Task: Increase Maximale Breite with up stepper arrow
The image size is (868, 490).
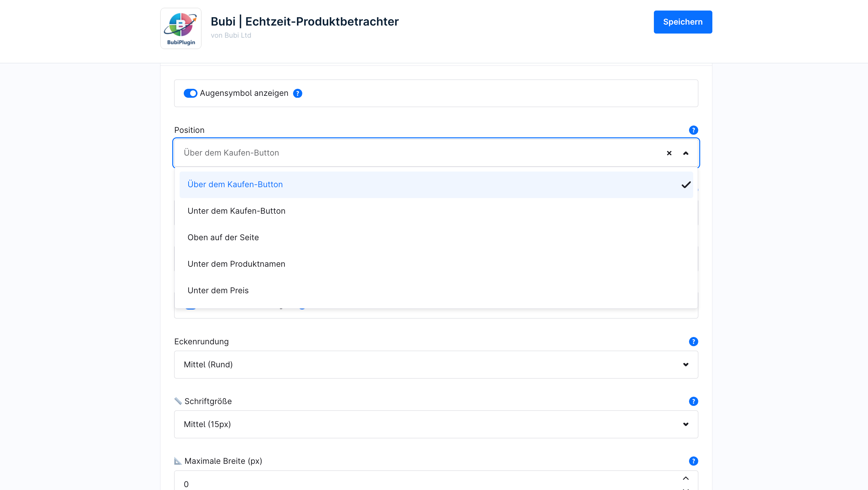Action: click(686, 478)
